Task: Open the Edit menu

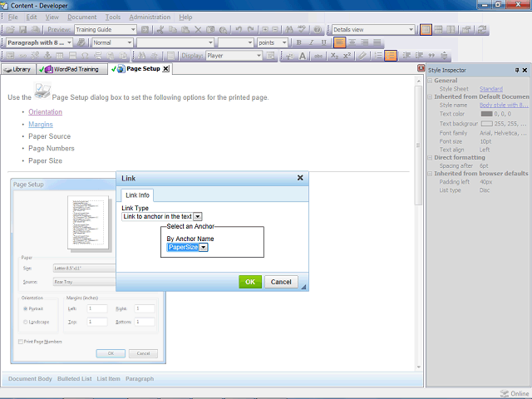Action: point(32,17)
